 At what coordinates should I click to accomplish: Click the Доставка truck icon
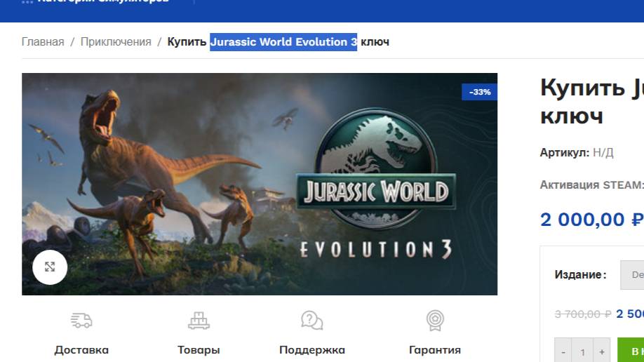(81, 321)
